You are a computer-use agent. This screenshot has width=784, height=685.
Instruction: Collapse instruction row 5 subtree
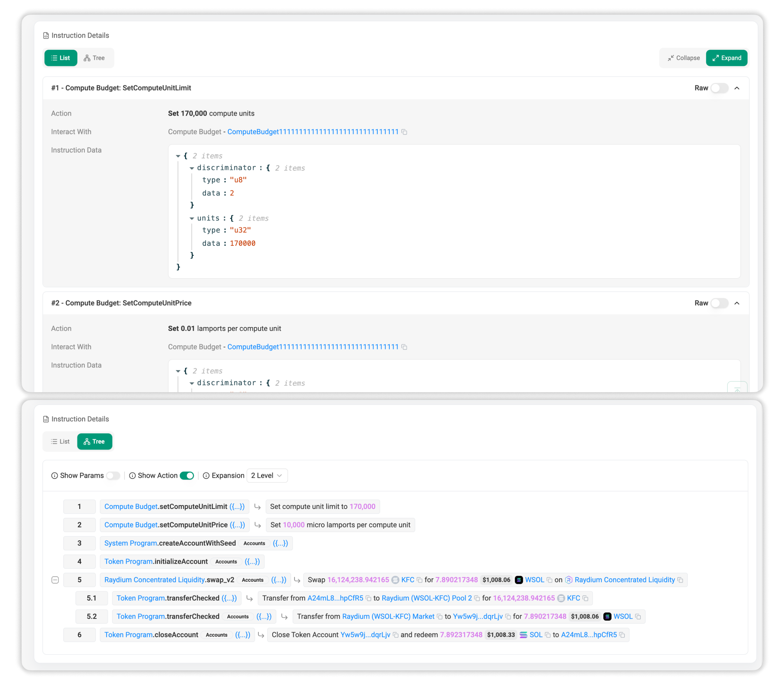pos(55,580)
